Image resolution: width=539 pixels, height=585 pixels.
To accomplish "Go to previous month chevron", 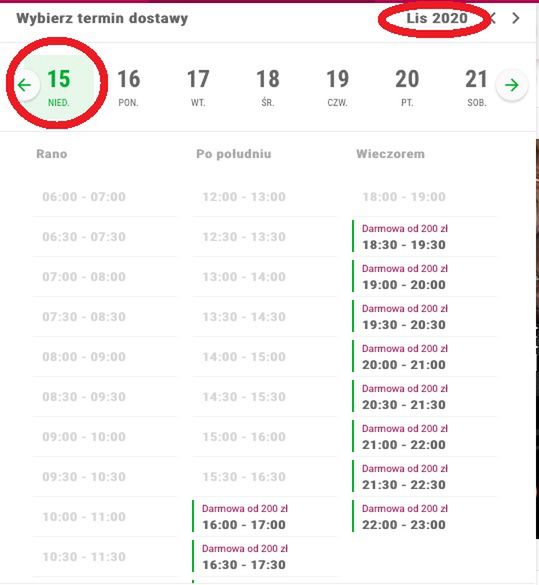I will 493,18.
